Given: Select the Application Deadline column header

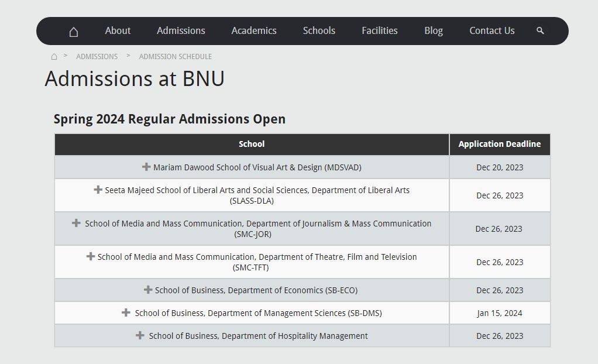Looking at the screenshot, I should pyautogui.click(x=500, y=144).
